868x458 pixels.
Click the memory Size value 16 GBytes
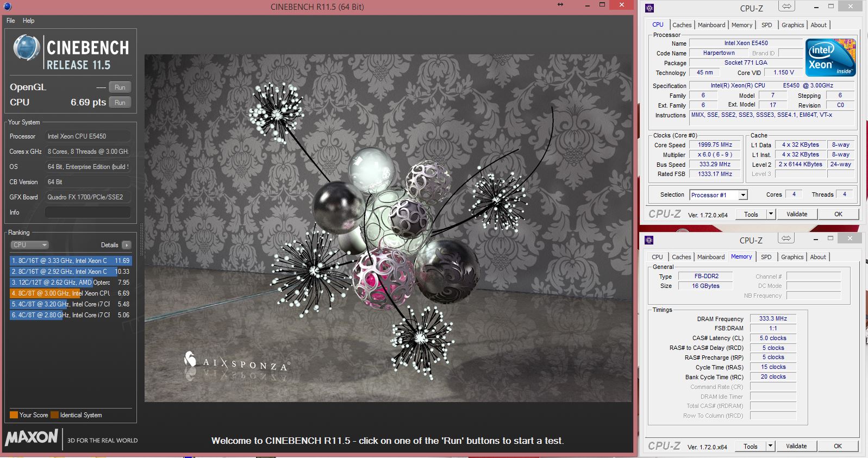[706, 286]
